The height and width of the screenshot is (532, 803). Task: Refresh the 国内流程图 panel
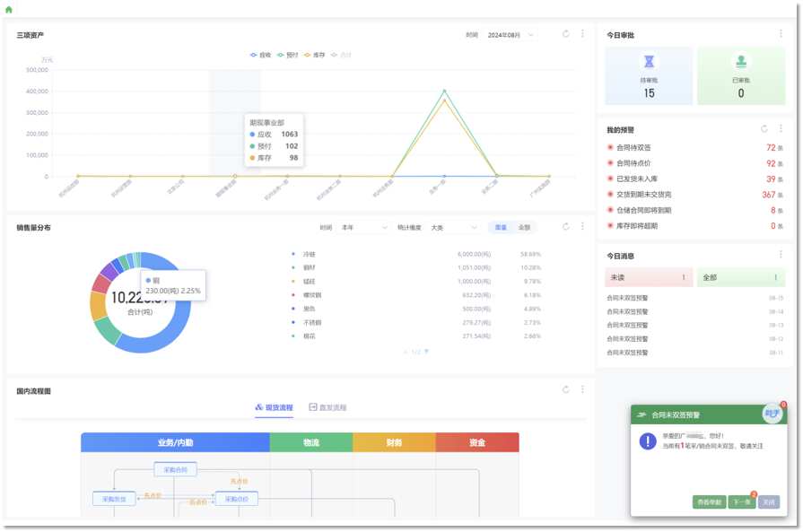click(565, 390)
